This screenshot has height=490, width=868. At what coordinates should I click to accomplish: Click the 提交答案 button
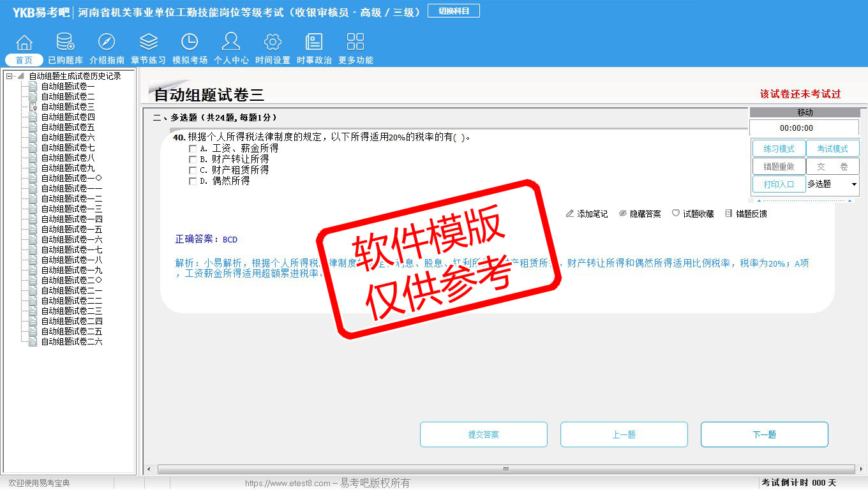pos(483,434)
